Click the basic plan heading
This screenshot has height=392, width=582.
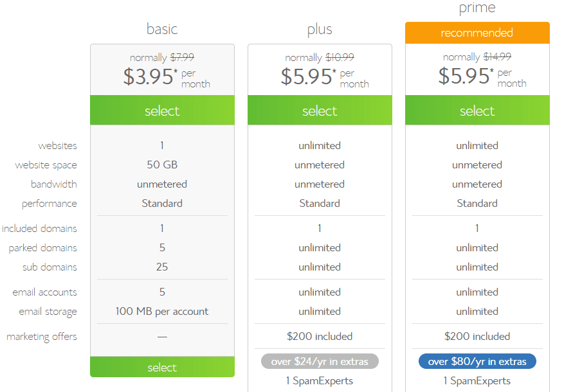coord(162,29)
